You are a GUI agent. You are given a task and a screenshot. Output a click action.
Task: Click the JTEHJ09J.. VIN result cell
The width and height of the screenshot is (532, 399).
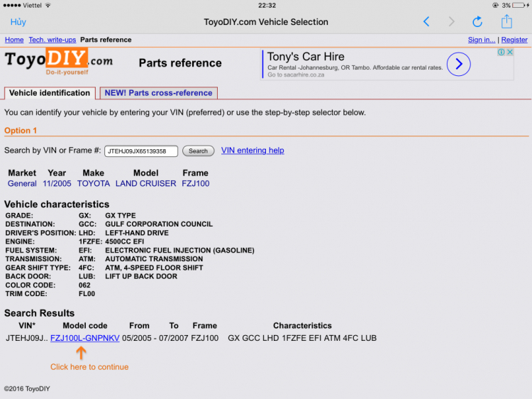[26, 338]
